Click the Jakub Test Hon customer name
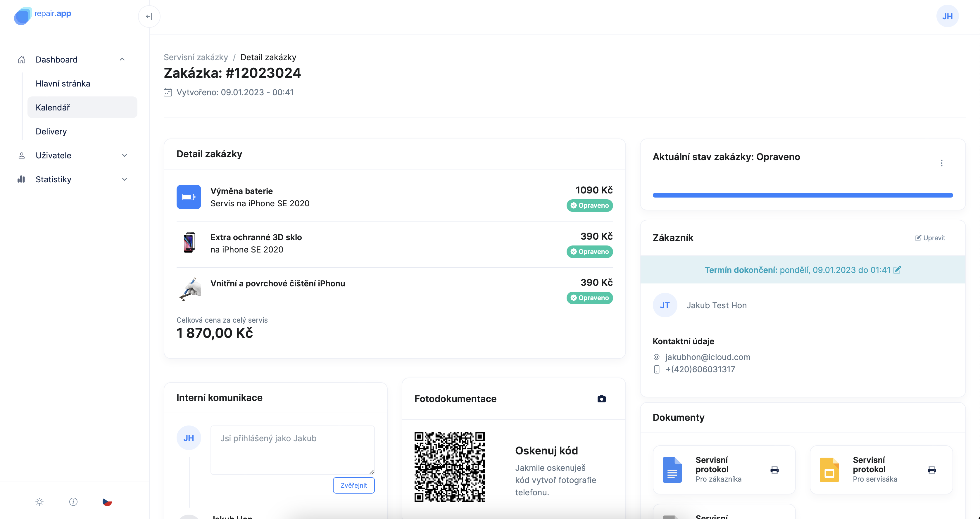Image resolution: width=980 pixels, height=519 pixels. pyautogui.click(x=716, y=305)
